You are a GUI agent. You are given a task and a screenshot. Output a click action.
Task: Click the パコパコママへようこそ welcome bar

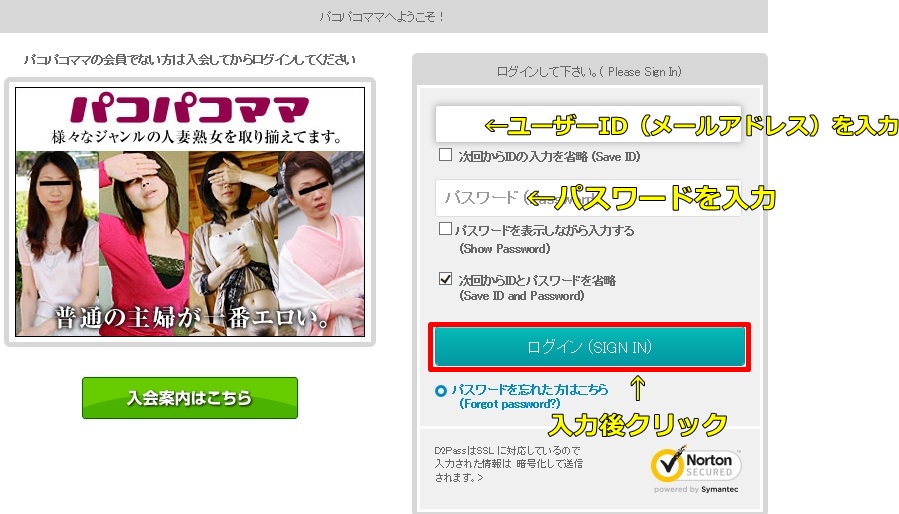tap(383, 17)
